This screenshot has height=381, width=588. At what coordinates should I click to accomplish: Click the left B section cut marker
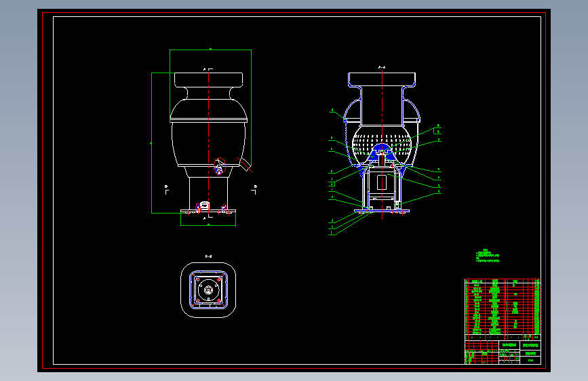point(167,189)
